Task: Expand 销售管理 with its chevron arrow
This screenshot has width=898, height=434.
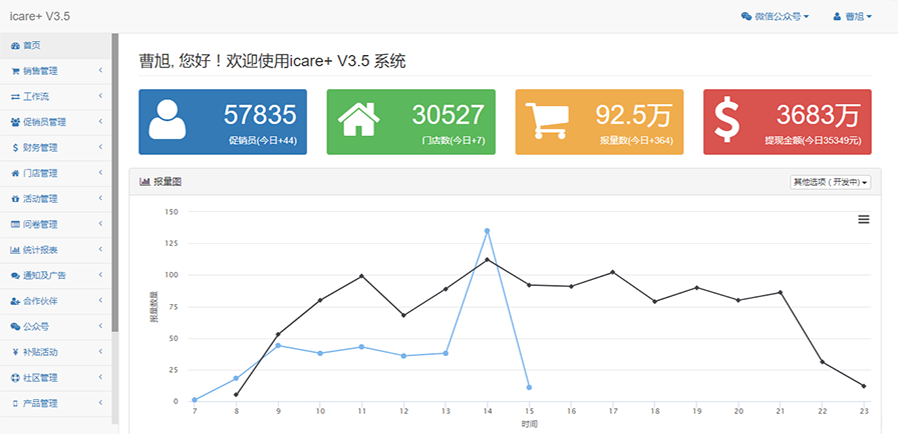Action: click(100, 71)
